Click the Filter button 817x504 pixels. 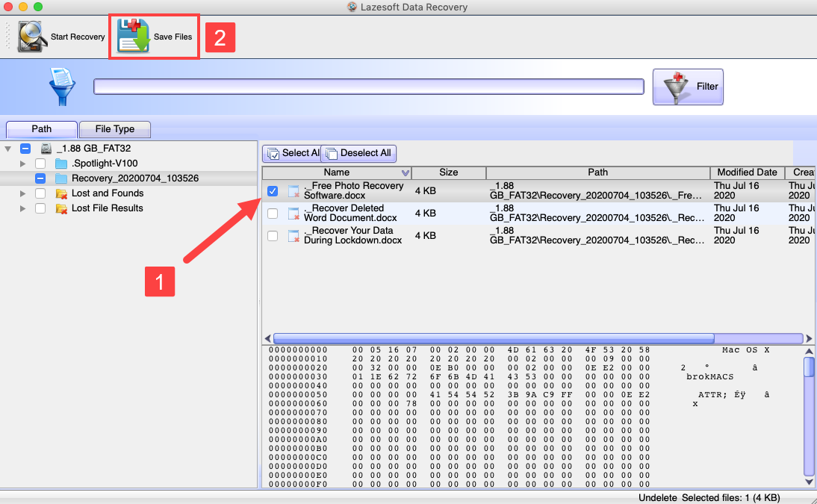(x=688, y=87)
